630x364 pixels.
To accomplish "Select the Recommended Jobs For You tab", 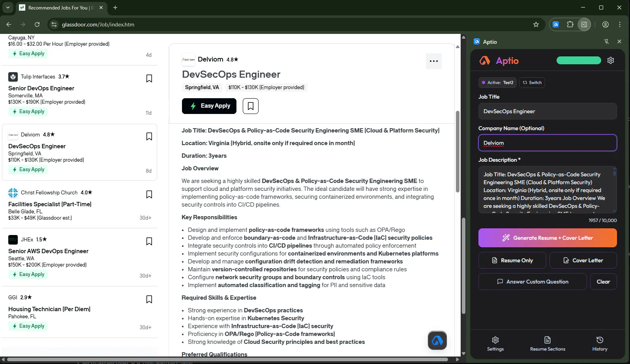I will click(x=61, y=7).
